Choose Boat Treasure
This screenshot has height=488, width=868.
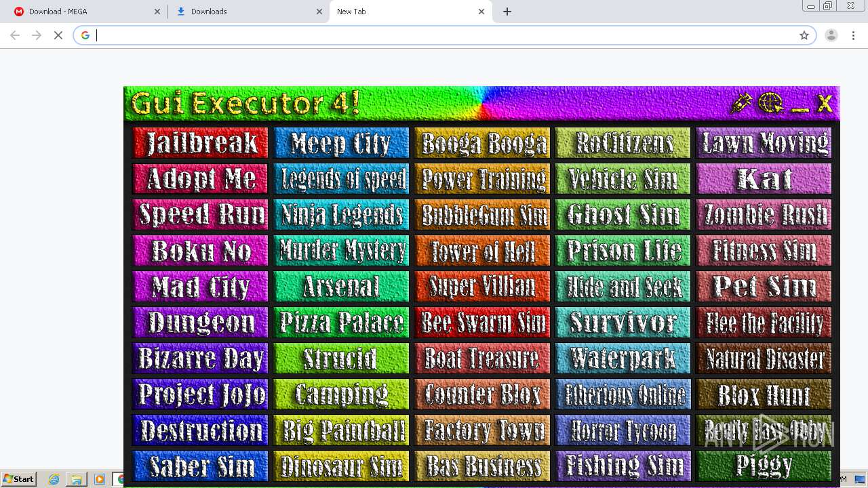(483, 359)
